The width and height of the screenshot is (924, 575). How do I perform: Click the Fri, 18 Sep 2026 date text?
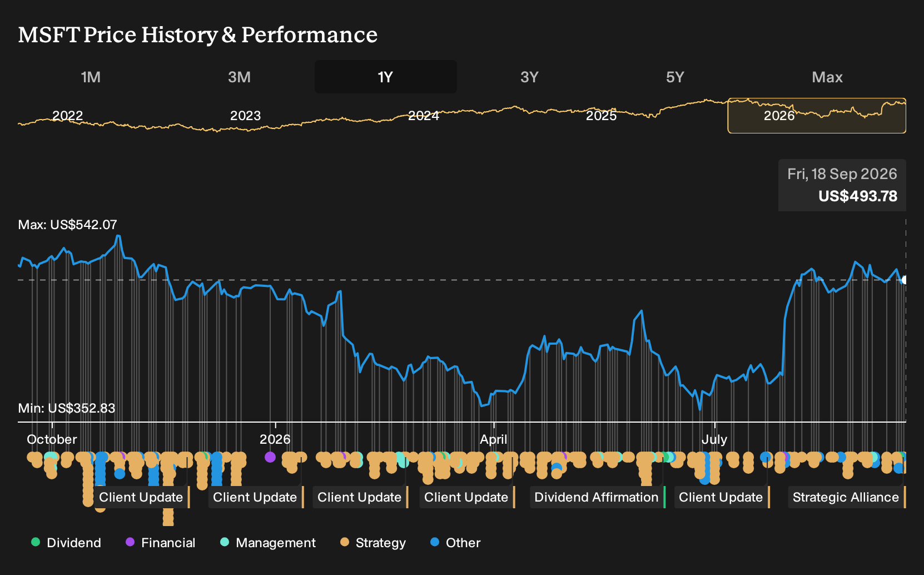coord(842,174)
